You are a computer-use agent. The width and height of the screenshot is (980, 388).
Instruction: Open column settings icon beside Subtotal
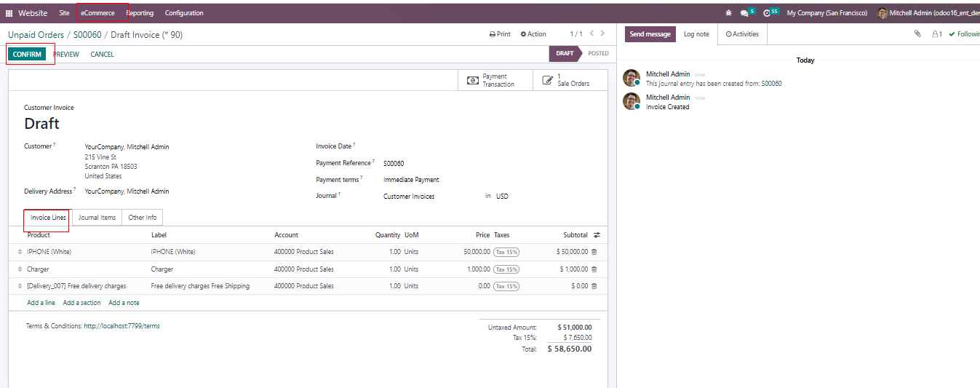[597, 235]
